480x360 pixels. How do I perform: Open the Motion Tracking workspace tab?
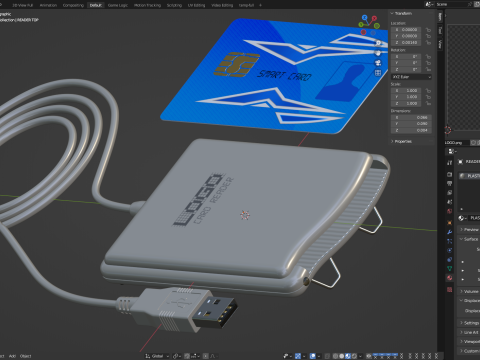(x=147, y=5)
